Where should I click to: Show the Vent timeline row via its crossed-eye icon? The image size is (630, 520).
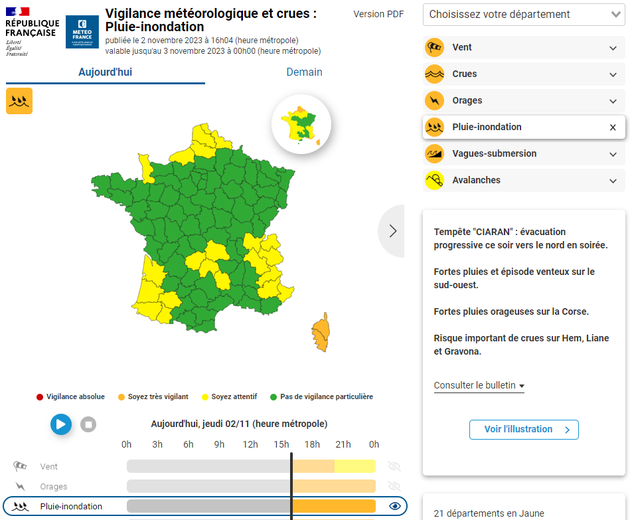(x=395, y=466)
